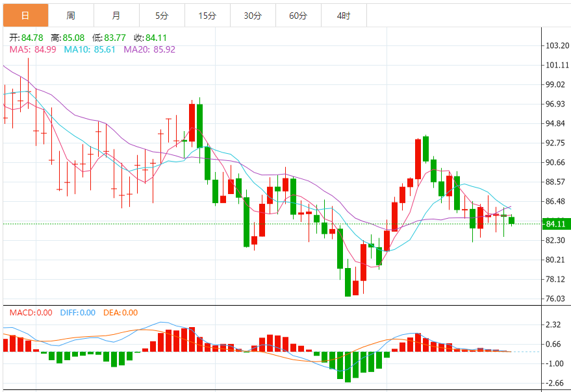Click the 86.48 price axis label

555,201
